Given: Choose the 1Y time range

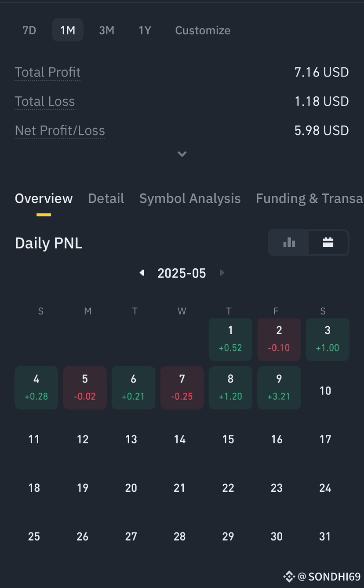Looking at the screenshot, I should (x=145, y=30).
